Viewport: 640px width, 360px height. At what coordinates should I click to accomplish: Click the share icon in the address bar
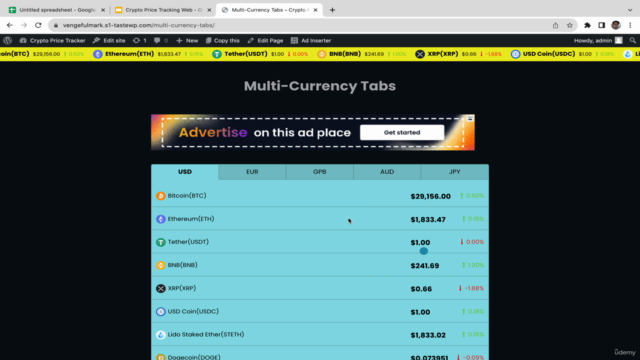coord(556,25)
